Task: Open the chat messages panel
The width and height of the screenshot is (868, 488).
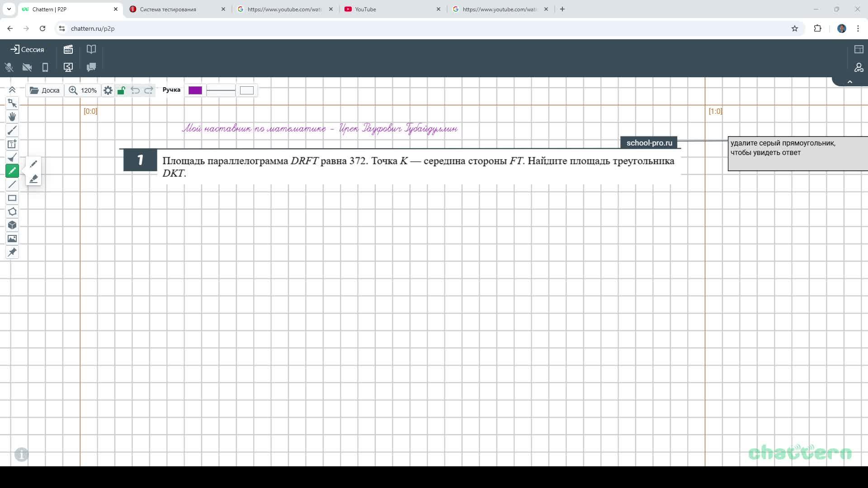Action: pos(91,67)
